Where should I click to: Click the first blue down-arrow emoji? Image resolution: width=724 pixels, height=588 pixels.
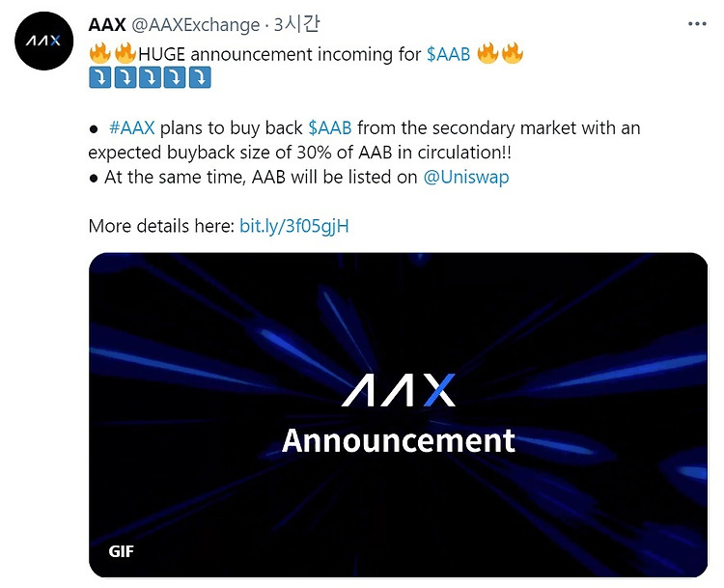(99, 77)
